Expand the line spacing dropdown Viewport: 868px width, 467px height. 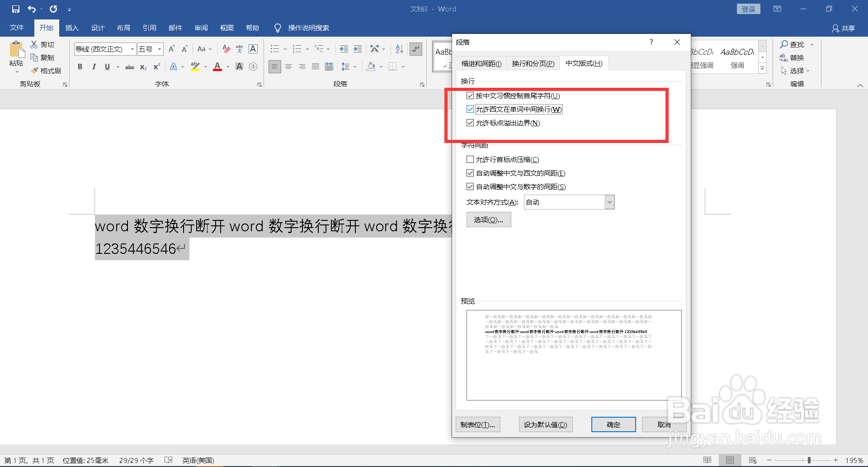pos(354,67)
